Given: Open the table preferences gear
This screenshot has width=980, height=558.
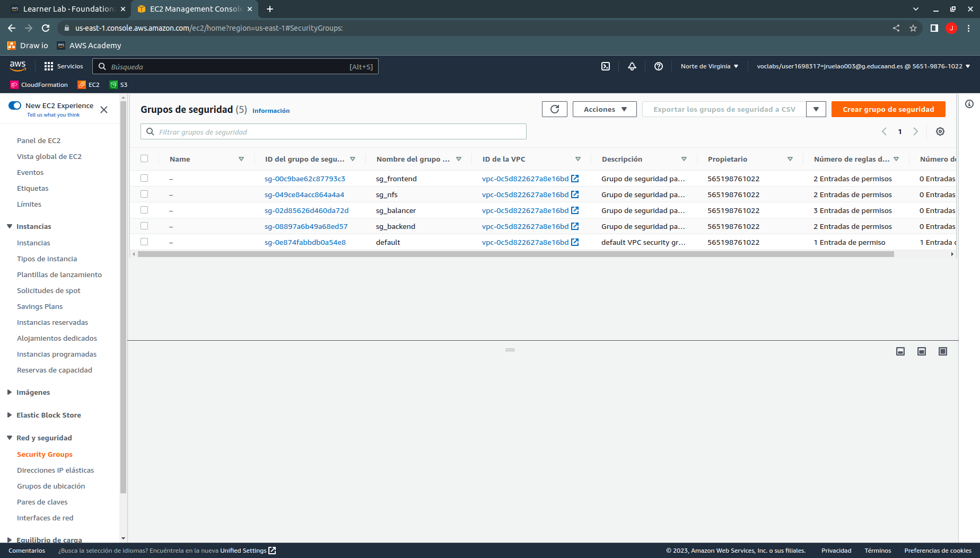Looking at the screenshot, I should tap(940, 131).
